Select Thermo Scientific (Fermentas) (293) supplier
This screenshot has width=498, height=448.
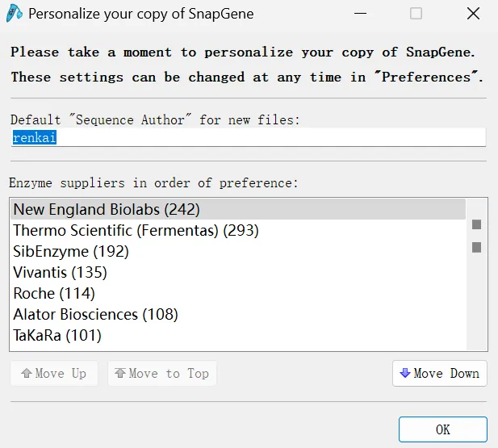click(x=136, y=231)
